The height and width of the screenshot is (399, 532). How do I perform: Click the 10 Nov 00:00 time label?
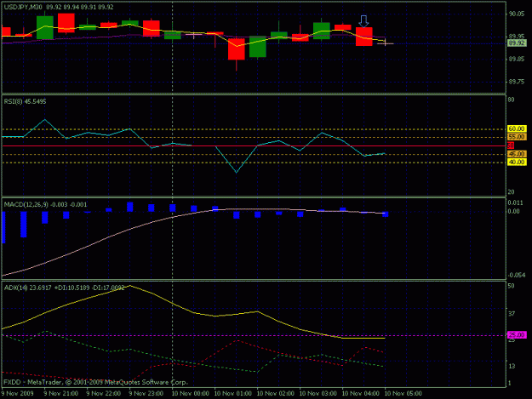pyautogui.click(x=191, y=394)
